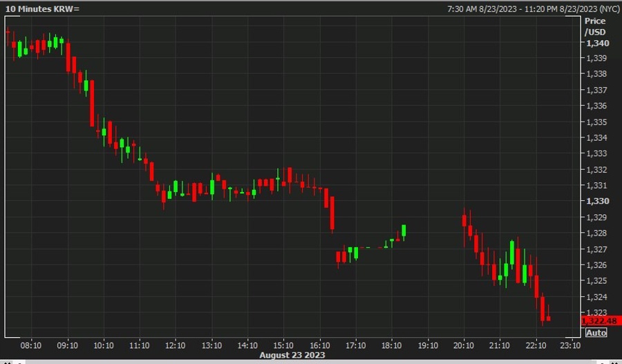Click the 19:10 time axis label
This screenshot has width=622, height=364.
pyautogui.click(x=428, y=345)
